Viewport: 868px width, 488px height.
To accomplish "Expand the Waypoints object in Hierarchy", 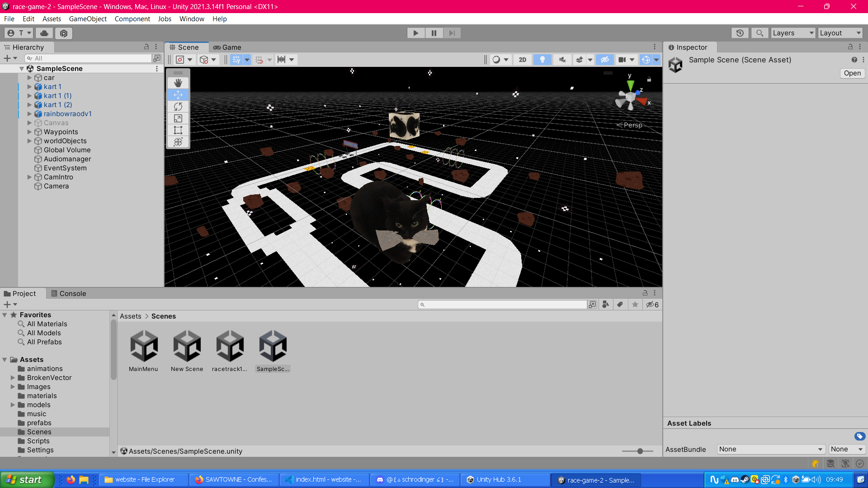I will 29,132.
